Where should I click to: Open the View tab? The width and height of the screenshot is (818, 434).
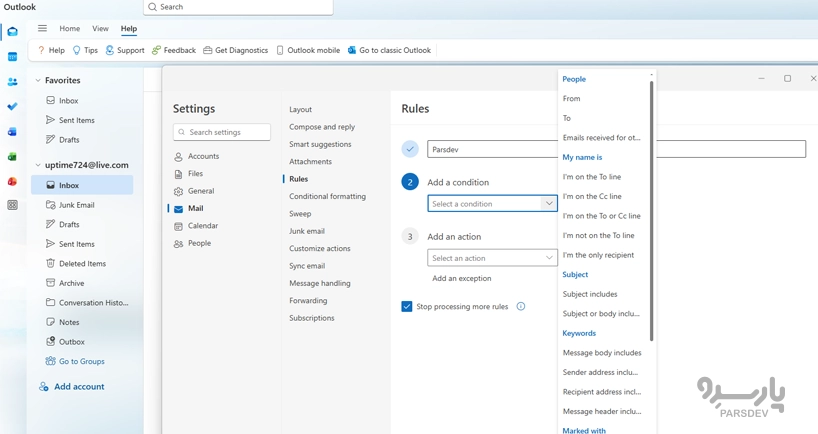pos(100,29)
